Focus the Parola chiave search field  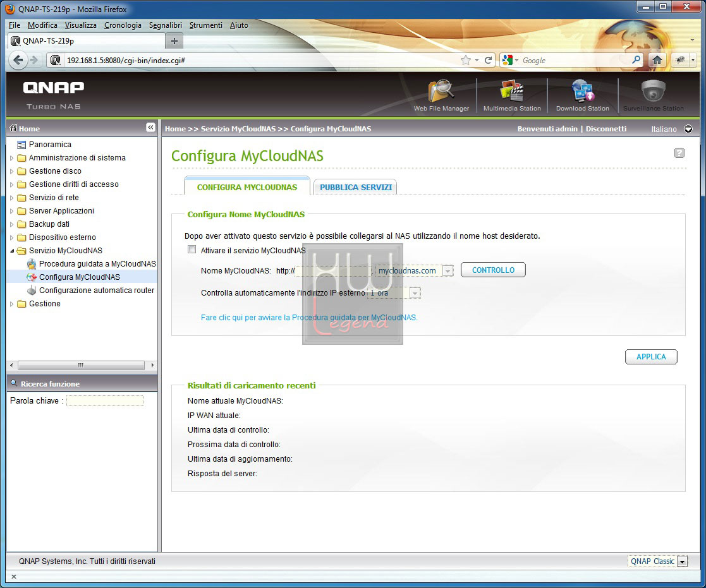(x=105, y=401)
